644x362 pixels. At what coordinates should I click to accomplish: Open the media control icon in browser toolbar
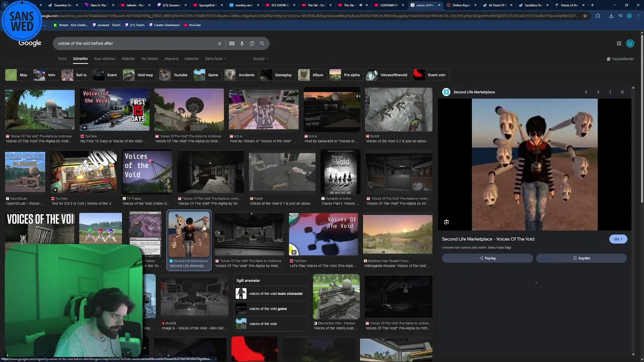click(620, 16)
